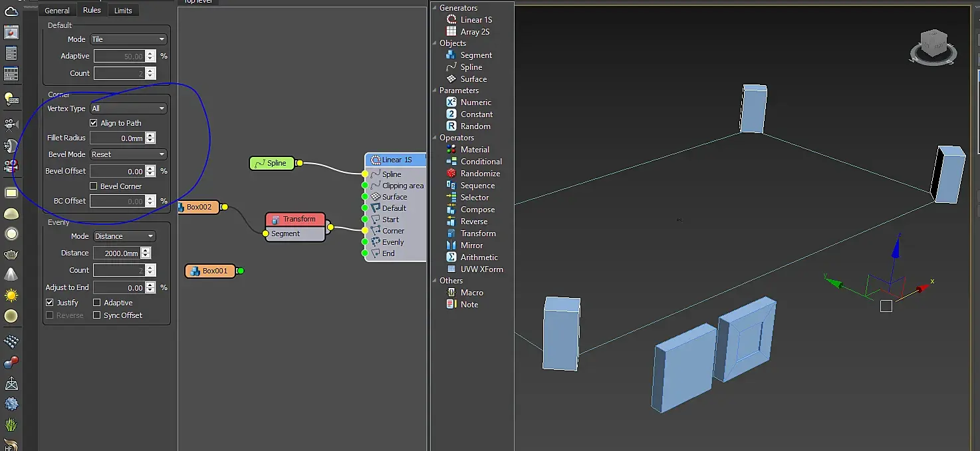
Task: Select the Box001 node
Action: 210,271
